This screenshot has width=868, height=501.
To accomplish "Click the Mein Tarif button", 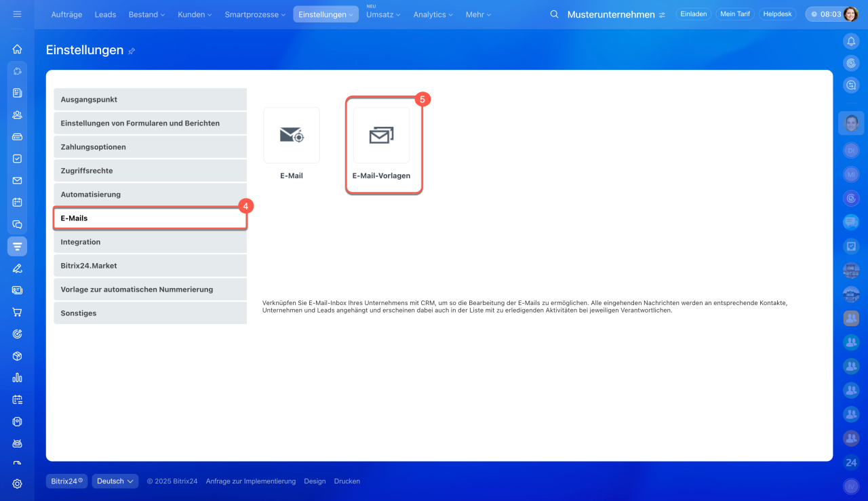I will 734,14.
